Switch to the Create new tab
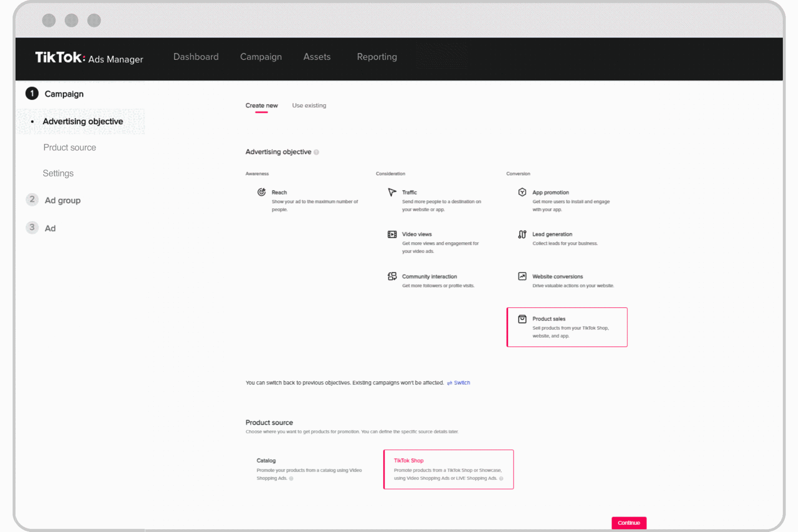This screenshot has height=532, width=798. tap(261, 106)
